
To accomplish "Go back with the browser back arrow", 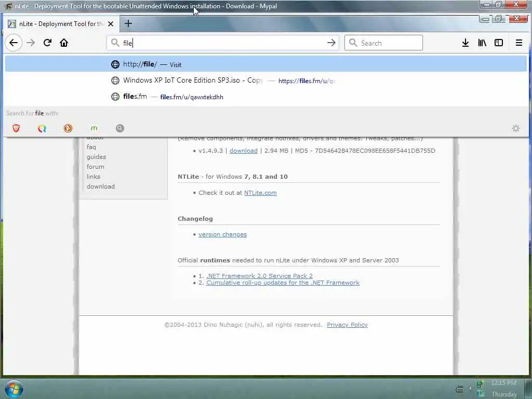I will click(x=14, y=43).
